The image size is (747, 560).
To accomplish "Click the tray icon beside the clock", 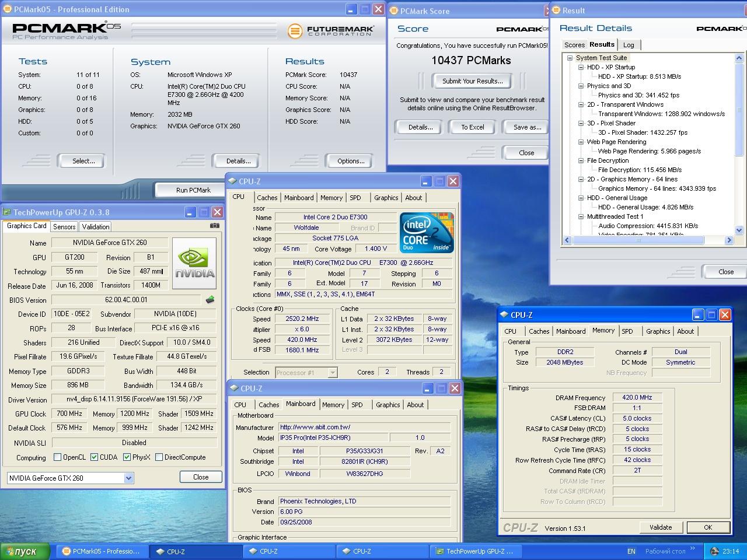I will [x=714, y=551].
